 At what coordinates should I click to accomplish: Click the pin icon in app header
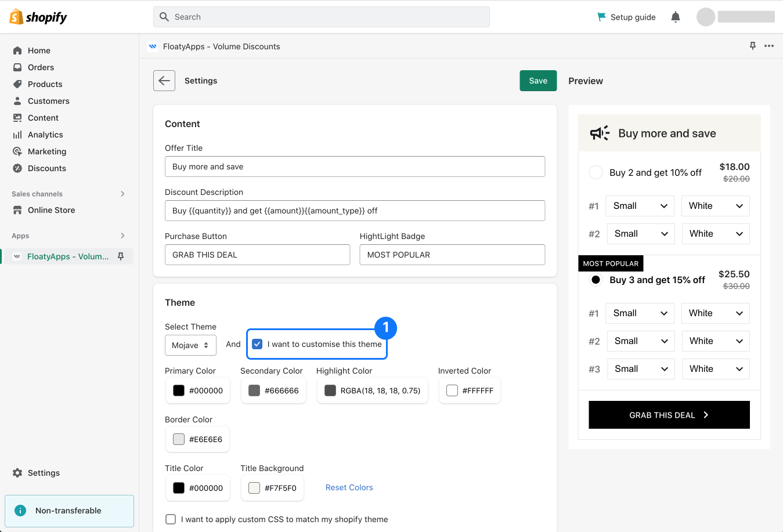(752, 46)
